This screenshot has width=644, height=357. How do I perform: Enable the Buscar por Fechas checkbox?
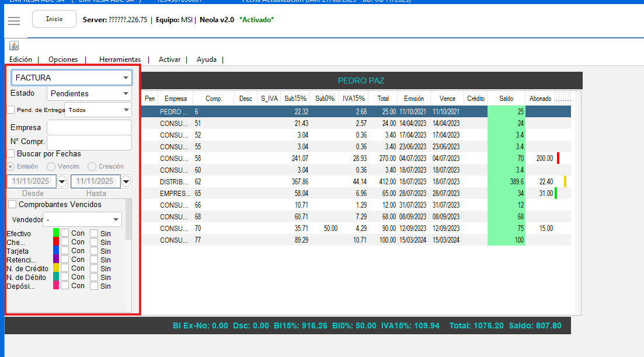11,153
